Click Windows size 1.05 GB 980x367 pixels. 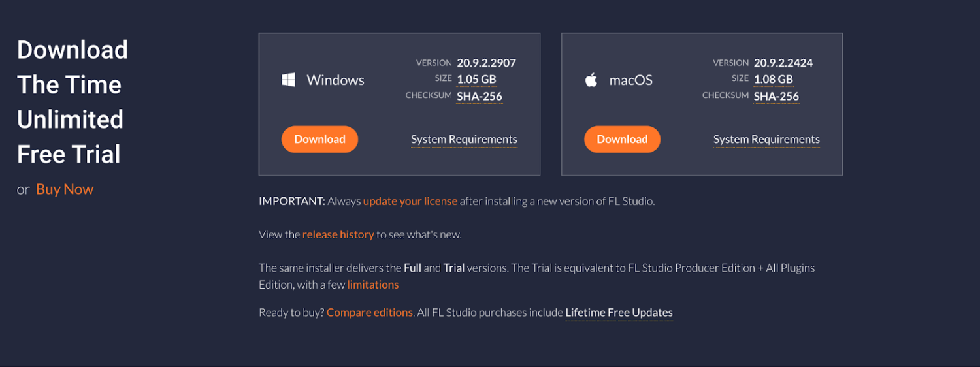click(476, 80)
